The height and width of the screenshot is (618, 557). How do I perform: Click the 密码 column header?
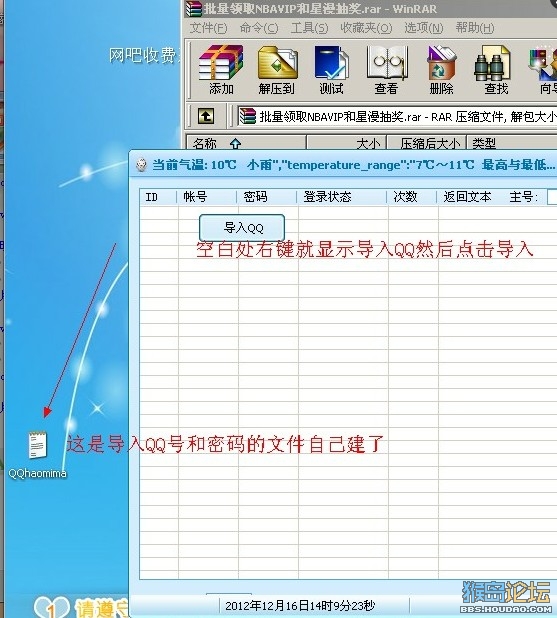(x=266, y=197)
